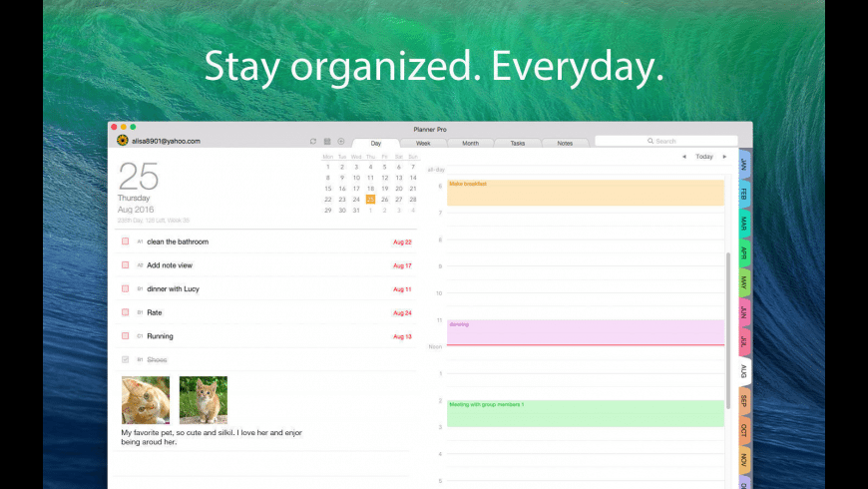The image size is (868, 489).
Task: Go to previous day with left arrow
Action: (684, 157)
